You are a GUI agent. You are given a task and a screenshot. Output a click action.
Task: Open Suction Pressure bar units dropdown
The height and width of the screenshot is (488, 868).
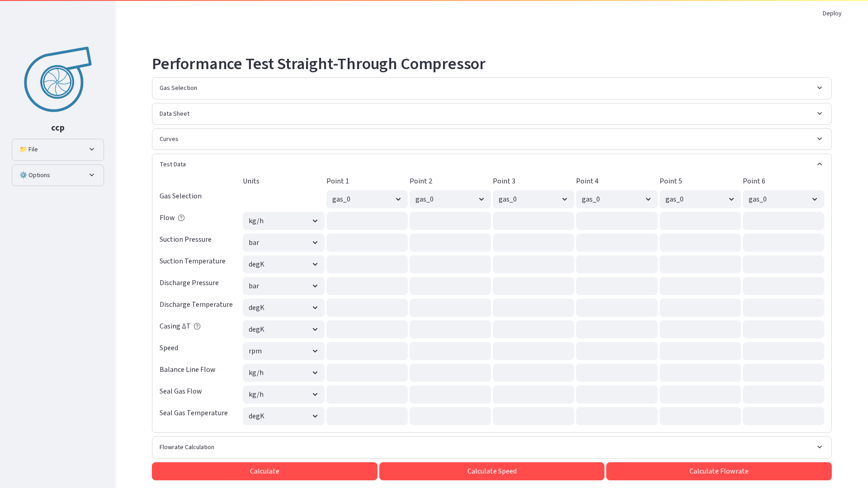click(x=283, y=243)
